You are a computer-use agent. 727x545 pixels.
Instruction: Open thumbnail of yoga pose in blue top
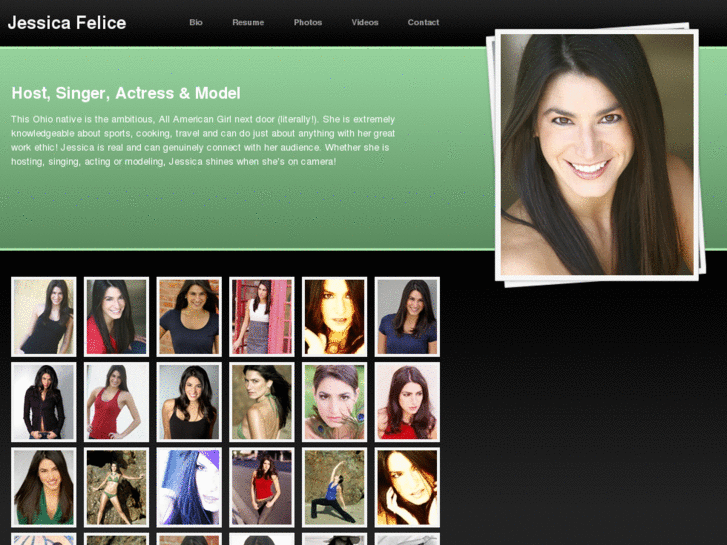[334, 487]
